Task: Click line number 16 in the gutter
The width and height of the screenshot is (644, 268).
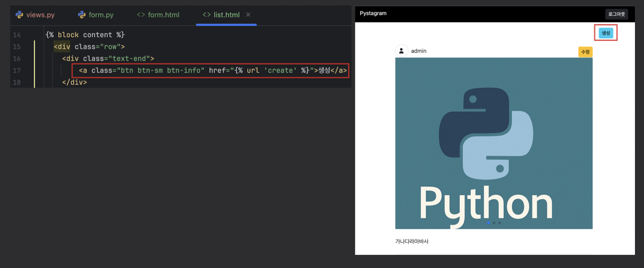Action: (x=17, y=59)
